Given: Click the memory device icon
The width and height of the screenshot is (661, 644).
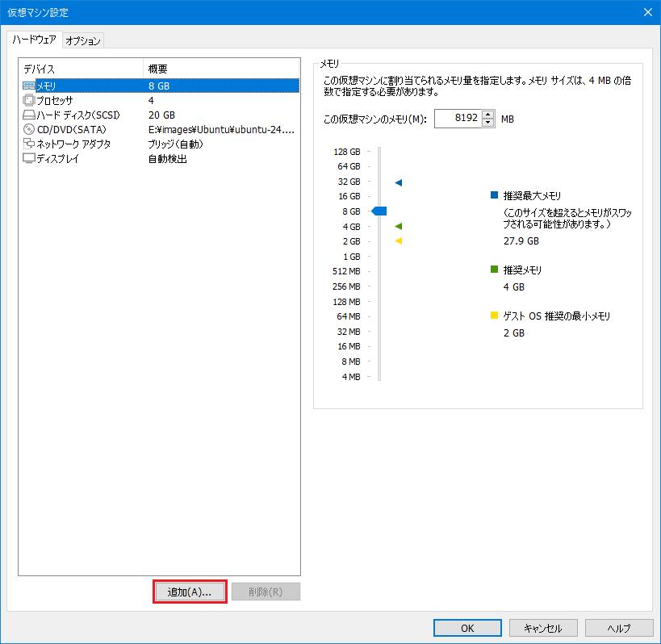Looking at the screenshot, I should [x=29, y=86].
